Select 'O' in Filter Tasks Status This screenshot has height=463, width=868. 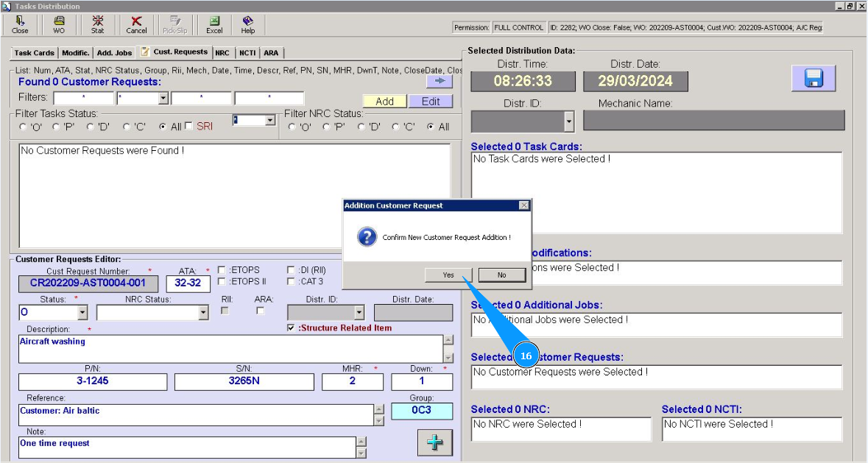click(x=24, y=127)
